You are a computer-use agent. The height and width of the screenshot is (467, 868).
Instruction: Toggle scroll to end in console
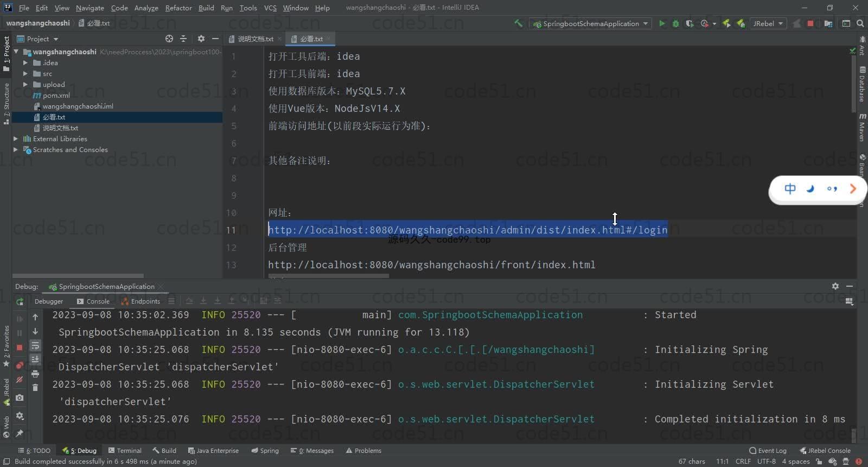tap(35, 359)
